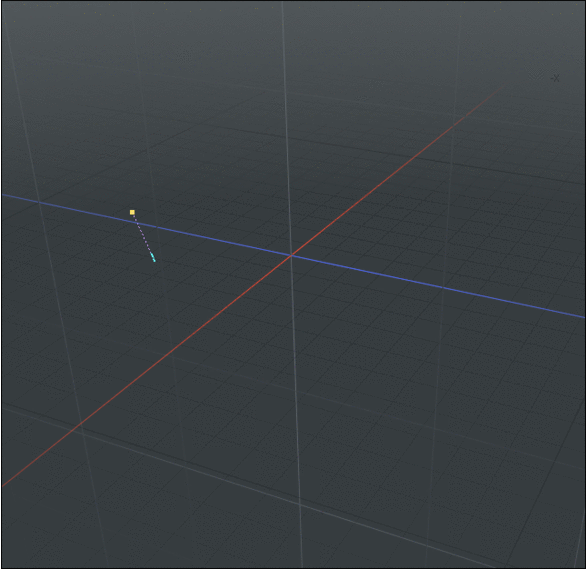Click vertical white axis crossing lower major grid line
The image size is (586, 569).
click(300, 504)
